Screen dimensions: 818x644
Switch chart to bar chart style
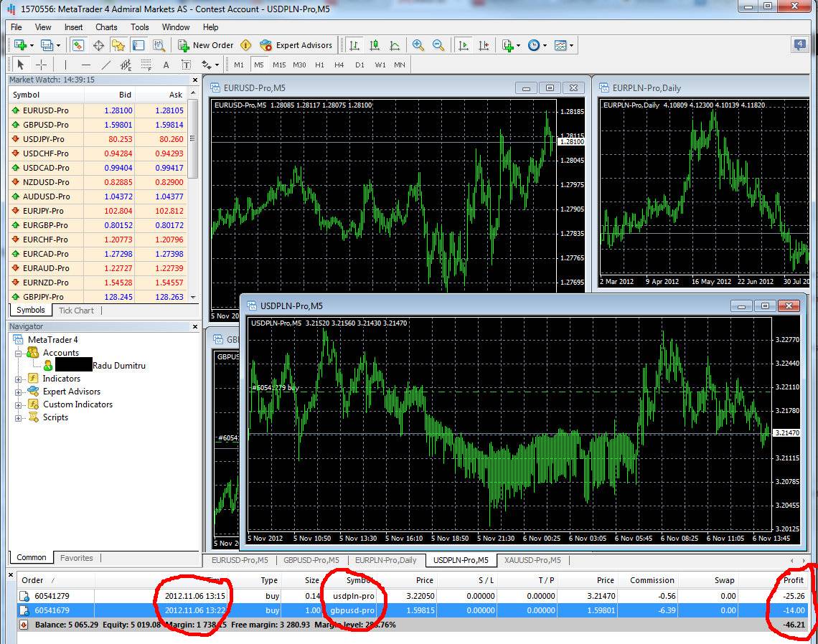[x=354, y=45]
